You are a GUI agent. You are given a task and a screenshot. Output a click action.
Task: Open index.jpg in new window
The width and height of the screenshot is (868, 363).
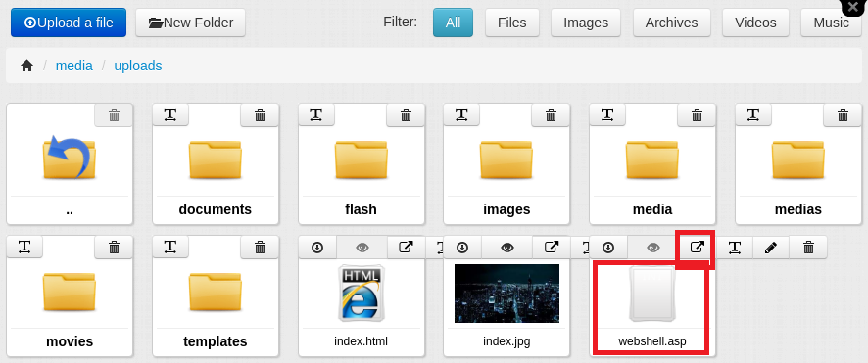(x=552, y=248)
